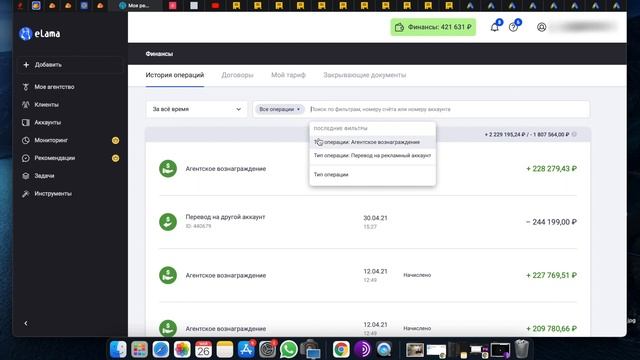The image size is (640, 360).
Task: Click amount − 244 199,00 ₽
Action: click(551, 222)
